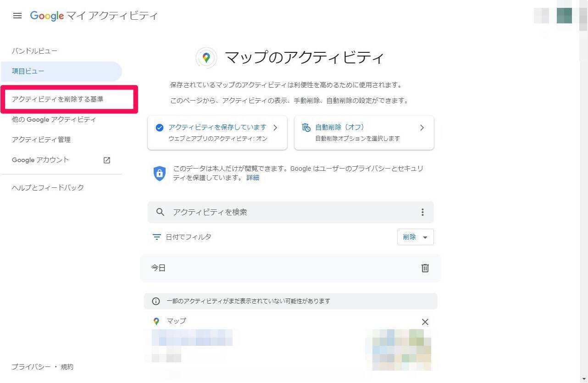Open the 規約 footer link
Screen dimensions: 588x383
67,367
